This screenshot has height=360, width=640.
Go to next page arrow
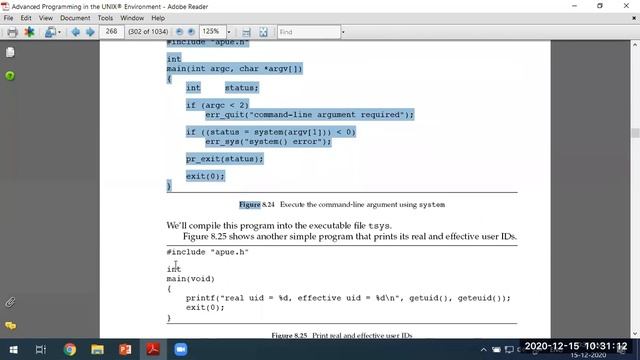pos(90,32)
